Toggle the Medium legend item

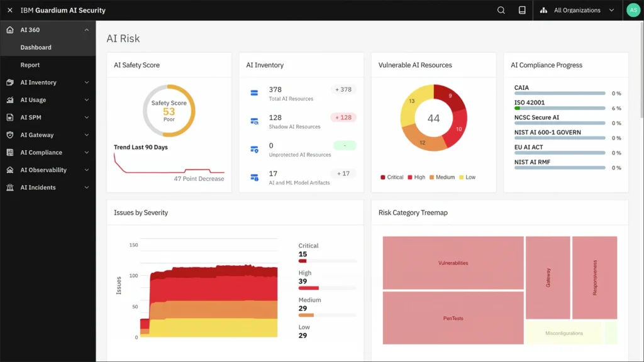click(x=441, y=177)
